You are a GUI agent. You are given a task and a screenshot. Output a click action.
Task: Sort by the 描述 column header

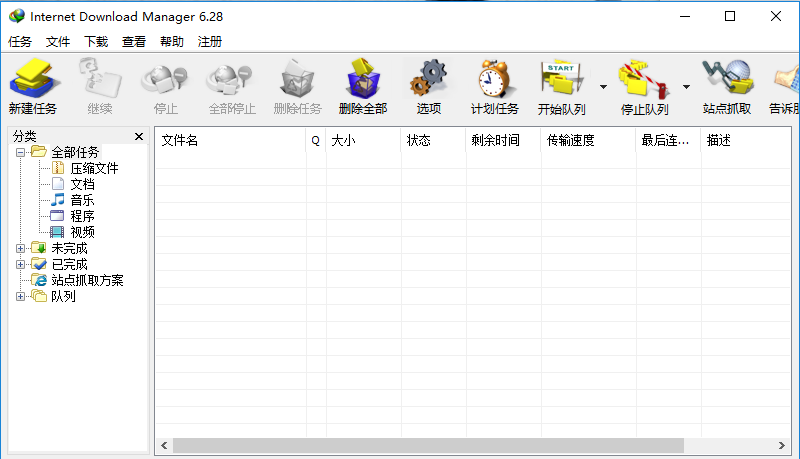[x=746, y=140]
